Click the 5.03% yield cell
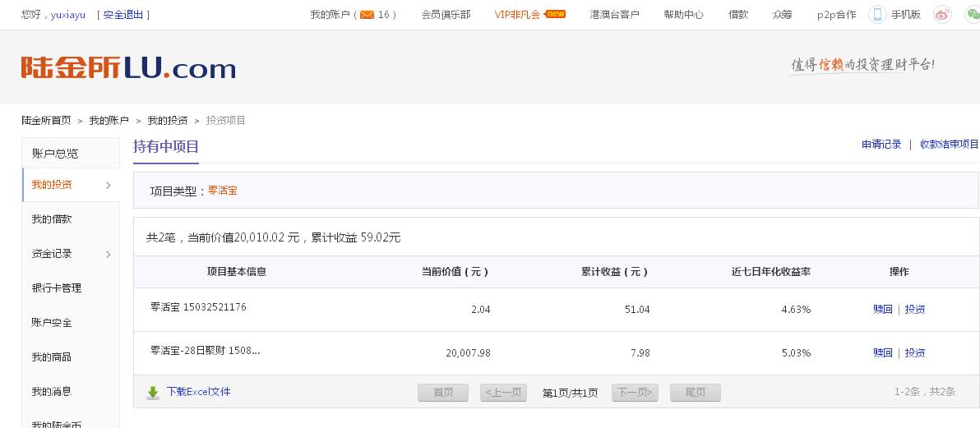The height and width of the screenshot is (428, 980). [x=796, y=353]
